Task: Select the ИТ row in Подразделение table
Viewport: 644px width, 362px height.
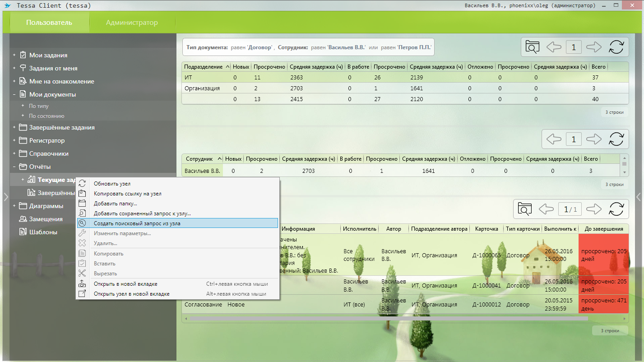Action: point(405,78)
